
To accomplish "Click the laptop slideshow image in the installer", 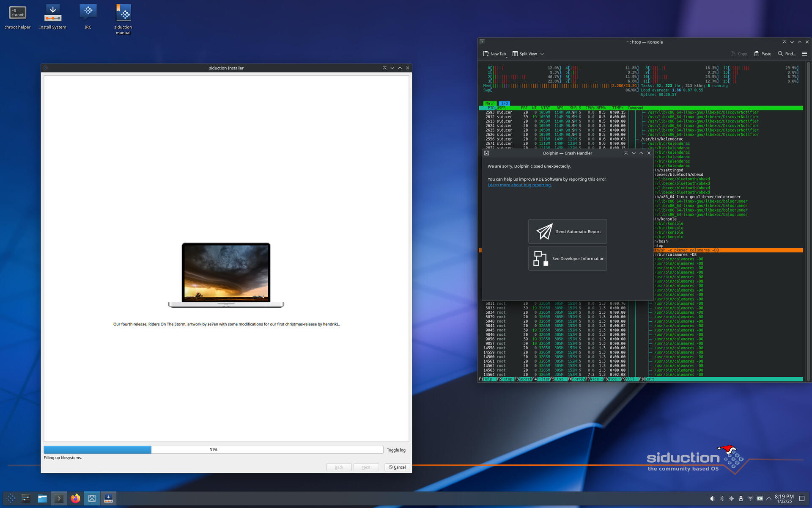I will 226,275.
